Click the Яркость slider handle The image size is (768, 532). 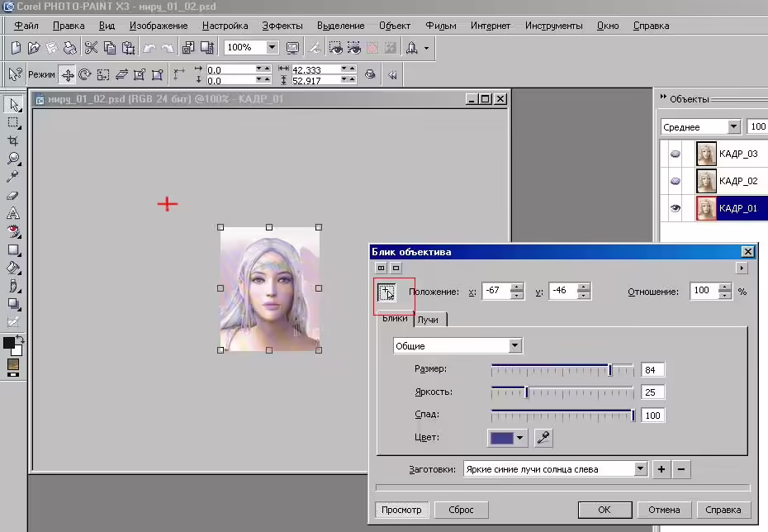pos(527,392)
